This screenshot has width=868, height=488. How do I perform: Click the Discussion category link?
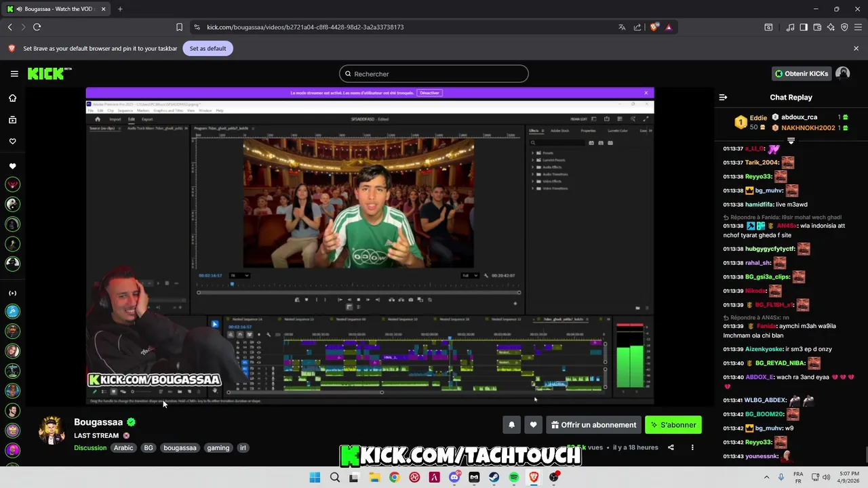[x=90, y=447]
